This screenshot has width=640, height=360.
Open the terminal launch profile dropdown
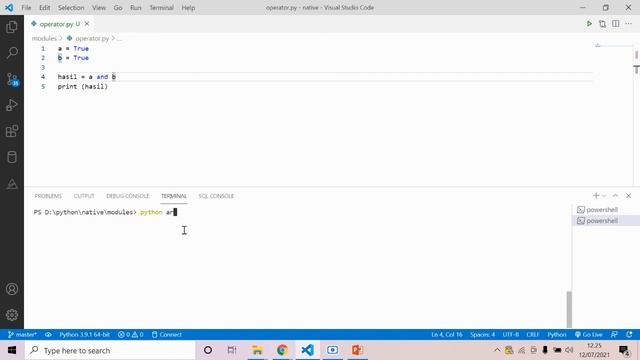click(x=604, y=196)
